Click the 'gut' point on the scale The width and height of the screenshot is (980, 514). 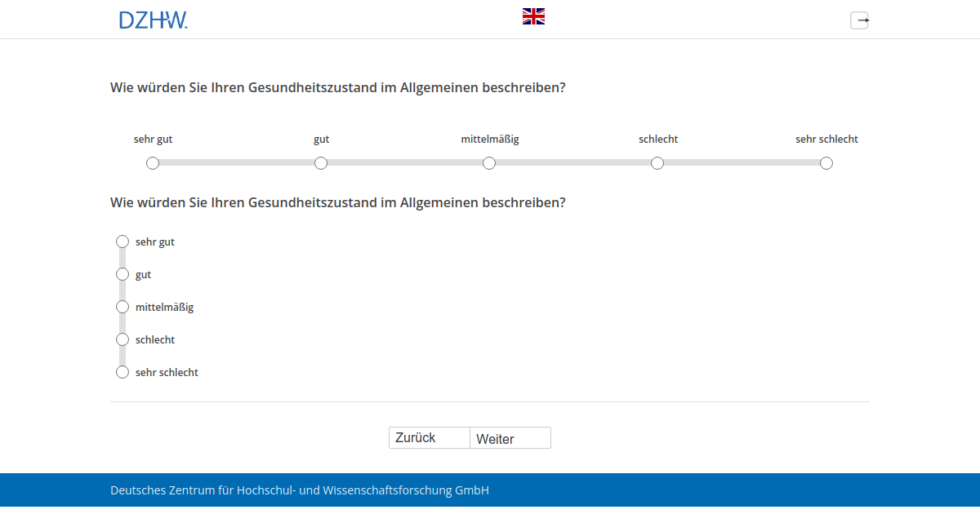coord(321,163)
